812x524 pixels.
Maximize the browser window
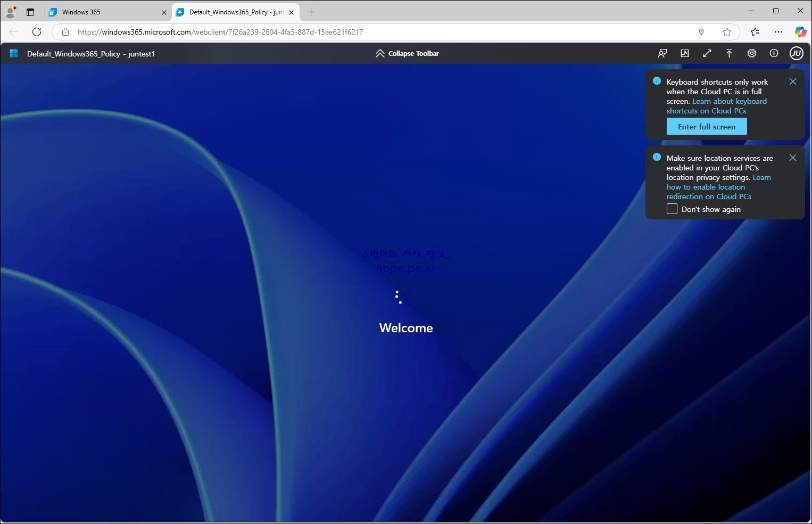(x=776, y=11)
